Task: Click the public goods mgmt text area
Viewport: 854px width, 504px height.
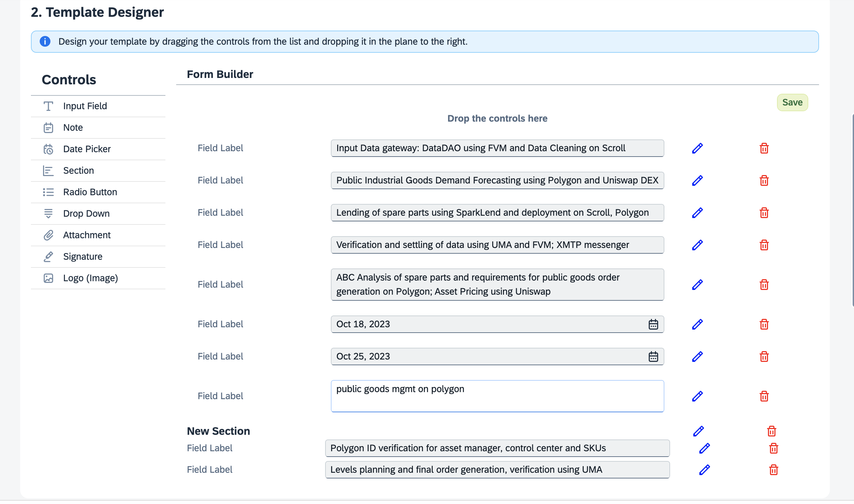Action: [x=497, y=396]
